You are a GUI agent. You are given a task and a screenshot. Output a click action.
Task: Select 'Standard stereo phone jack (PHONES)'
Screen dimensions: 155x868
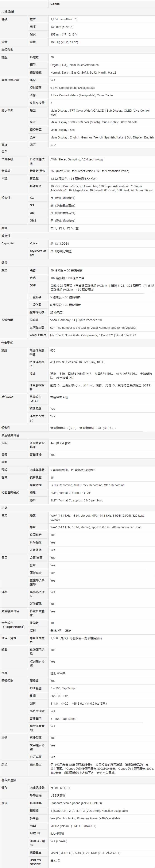tap(76, 803)
